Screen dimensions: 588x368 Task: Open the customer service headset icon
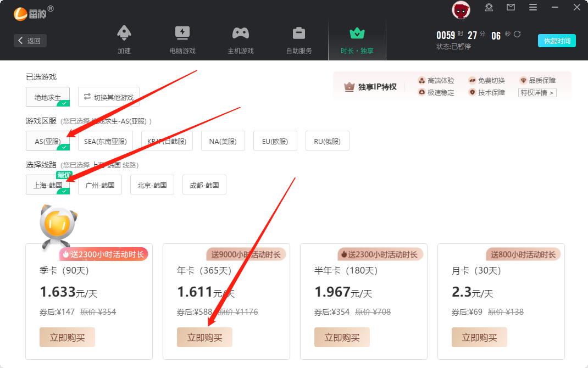489,8
